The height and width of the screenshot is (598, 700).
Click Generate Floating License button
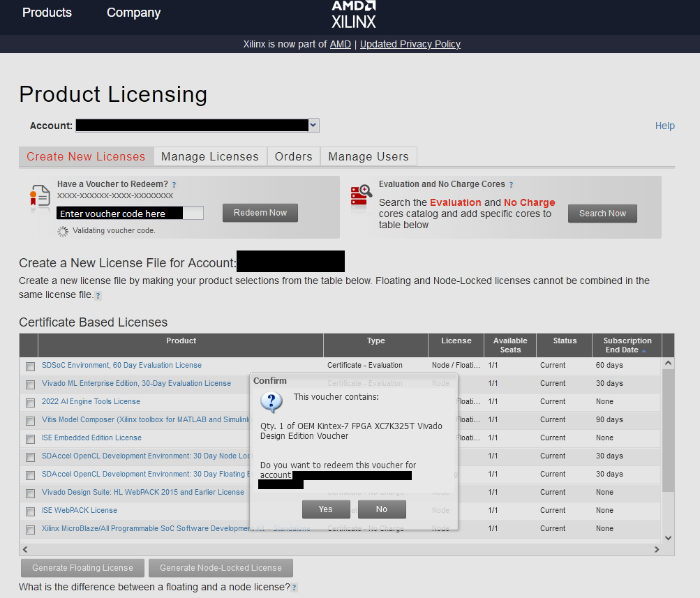82,568
